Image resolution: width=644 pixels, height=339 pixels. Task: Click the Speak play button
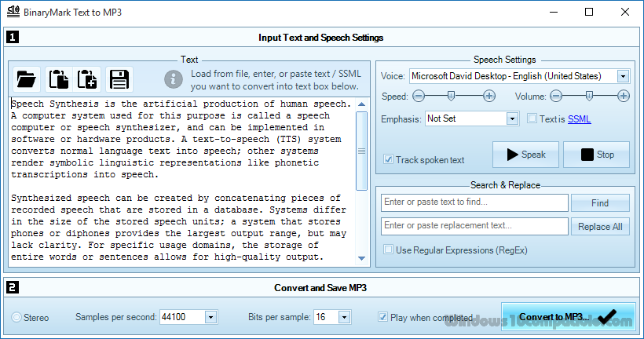(x=525, y=155)
